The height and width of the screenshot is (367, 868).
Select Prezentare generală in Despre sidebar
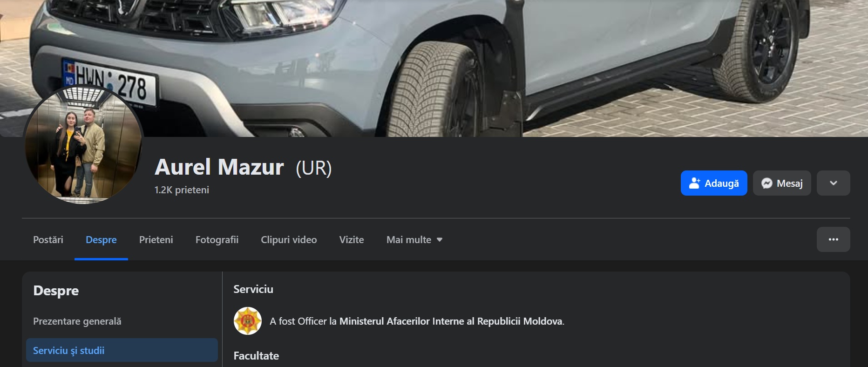77,321
